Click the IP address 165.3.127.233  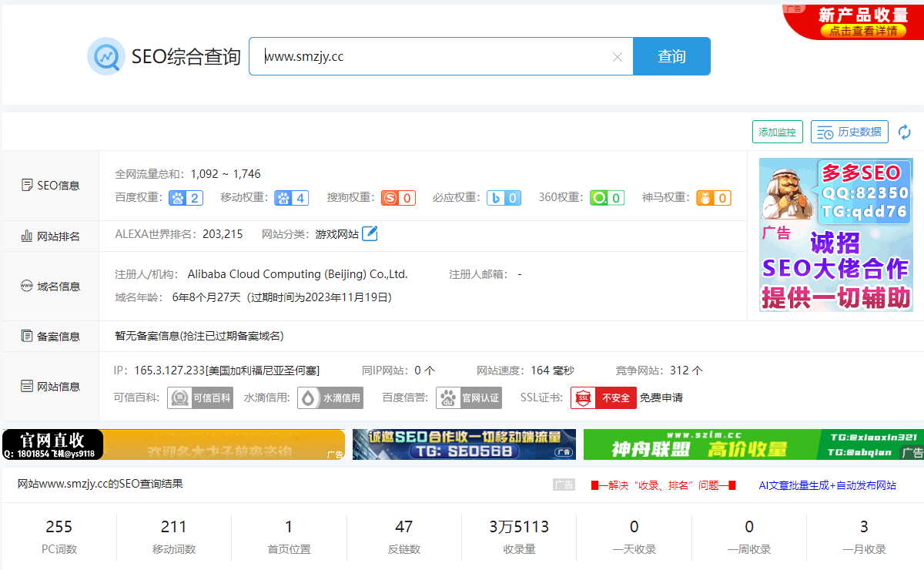click(x=169, y=370)
